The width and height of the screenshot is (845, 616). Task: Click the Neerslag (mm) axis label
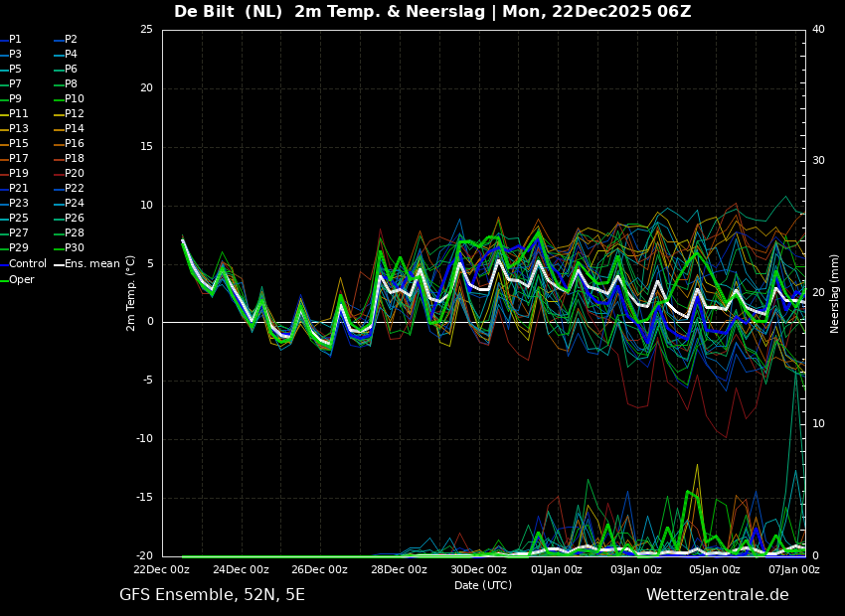[835, 293]
